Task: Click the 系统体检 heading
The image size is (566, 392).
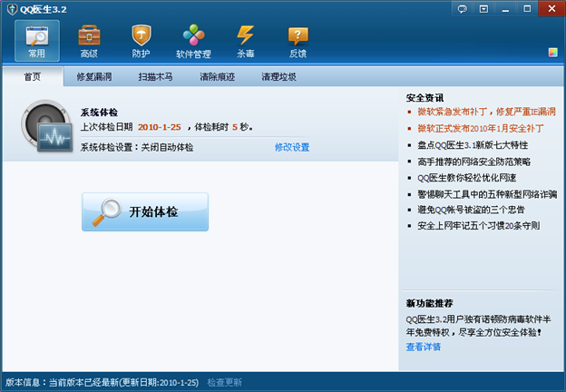Action: (x=99, y=113)
